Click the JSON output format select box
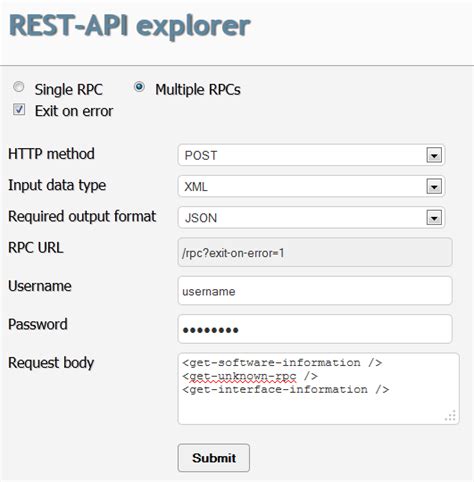This screenshot has width=474, height=482. (311, 218)
